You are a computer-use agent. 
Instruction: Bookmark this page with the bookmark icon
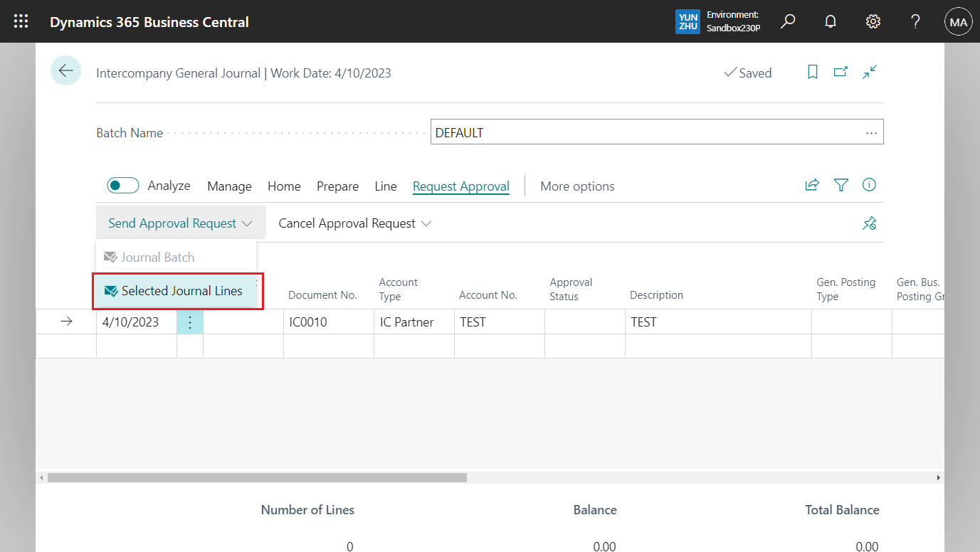pos(813,72)
